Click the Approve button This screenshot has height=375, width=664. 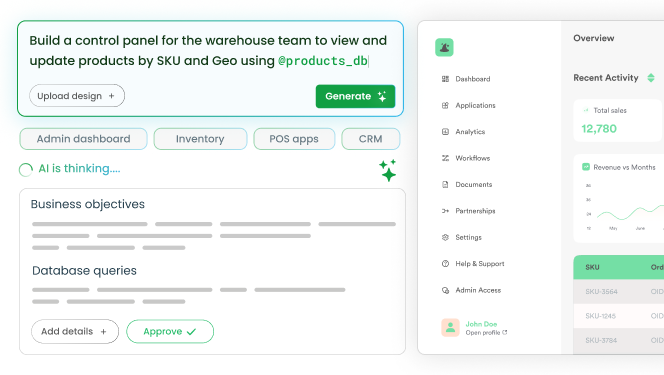coord(170,331)
